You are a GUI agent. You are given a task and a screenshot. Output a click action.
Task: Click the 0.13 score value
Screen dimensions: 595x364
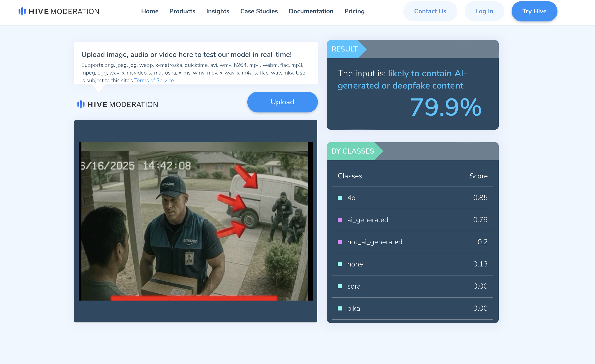[480, 264]
